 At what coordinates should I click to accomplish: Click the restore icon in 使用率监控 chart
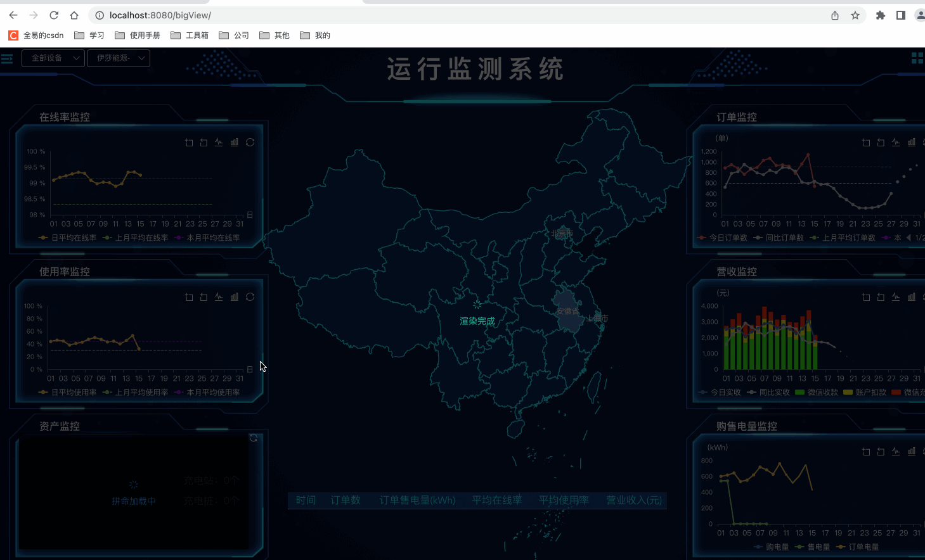(x=250, y=297)
